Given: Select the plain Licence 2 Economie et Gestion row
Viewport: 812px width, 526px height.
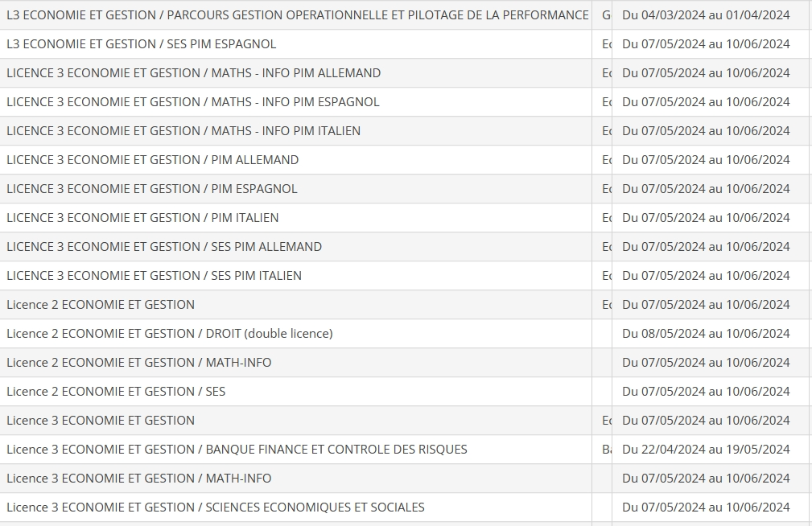Looking at the screenshot, I should [x=404, y=305].
